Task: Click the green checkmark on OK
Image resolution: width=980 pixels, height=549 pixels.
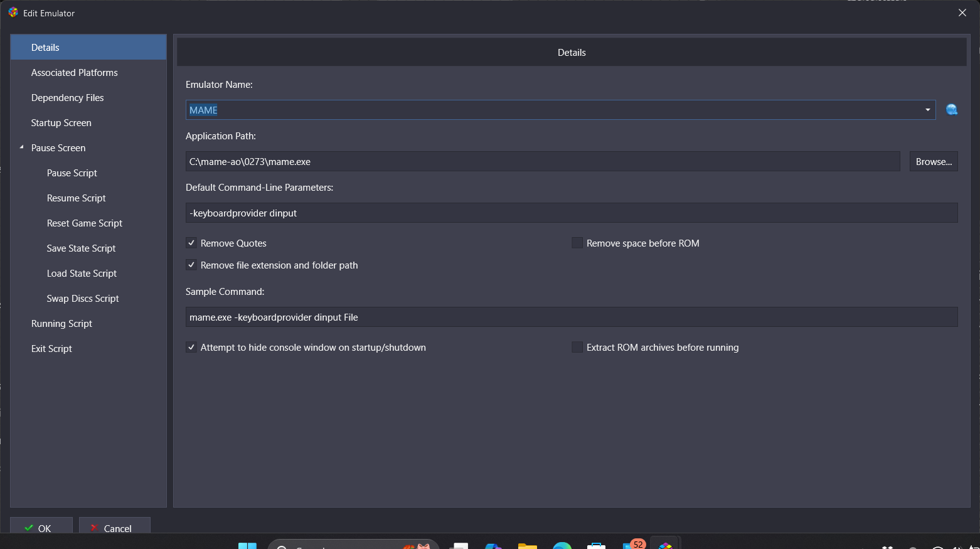Action: (x=29, y=528)
